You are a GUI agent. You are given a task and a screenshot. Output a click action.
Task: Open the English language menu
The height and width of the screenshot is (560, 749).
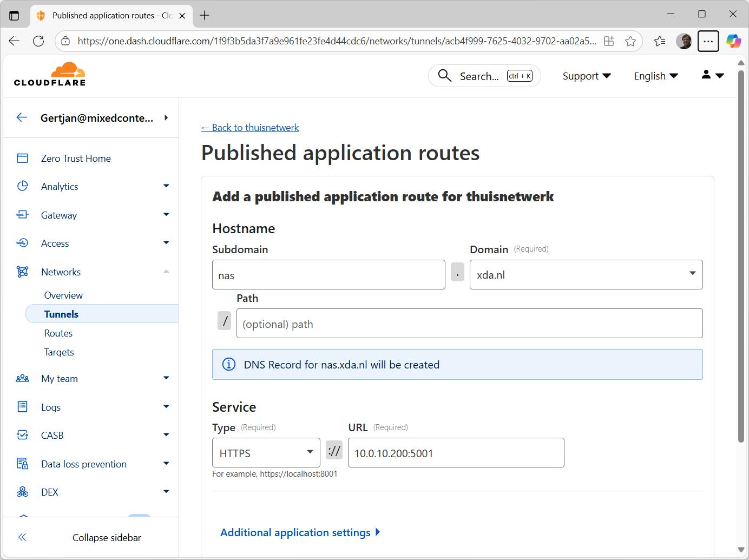pyautogui.click(x=655, y=76)
